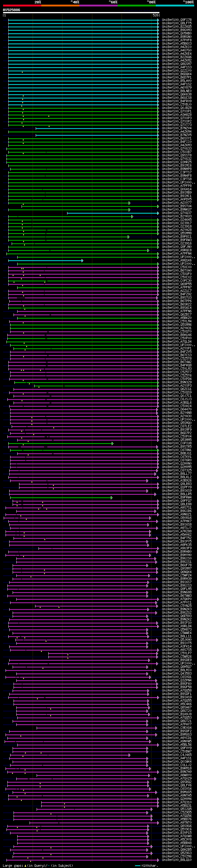
Task: Click UniRef100_Q6NQK4 label
Action: click(x=177, y=572)
